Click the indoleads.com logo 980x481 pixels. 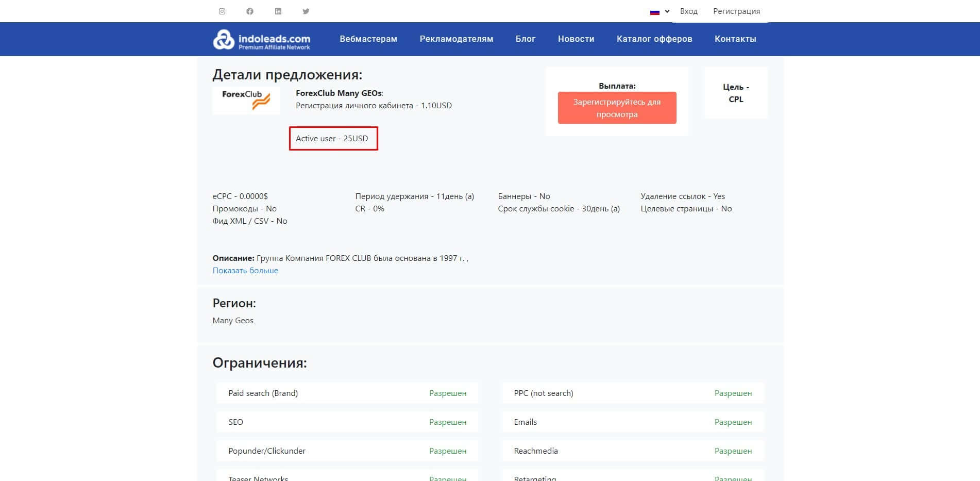[x=262, y=39]
